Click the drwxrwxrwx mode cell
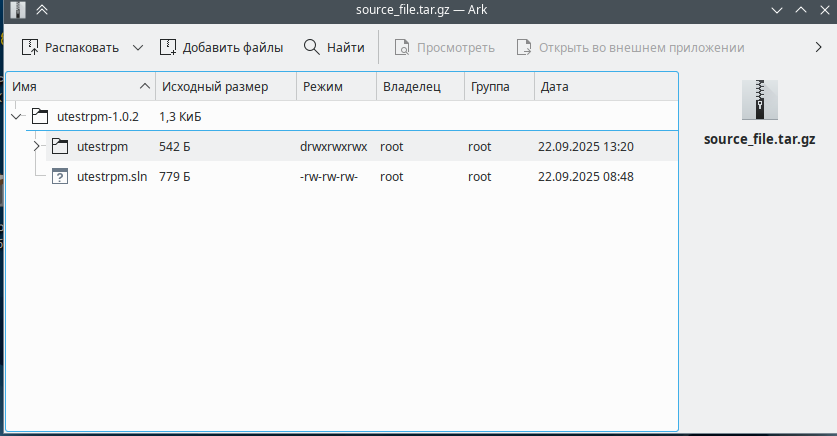837x436 pixels. [x=334, y=146]
